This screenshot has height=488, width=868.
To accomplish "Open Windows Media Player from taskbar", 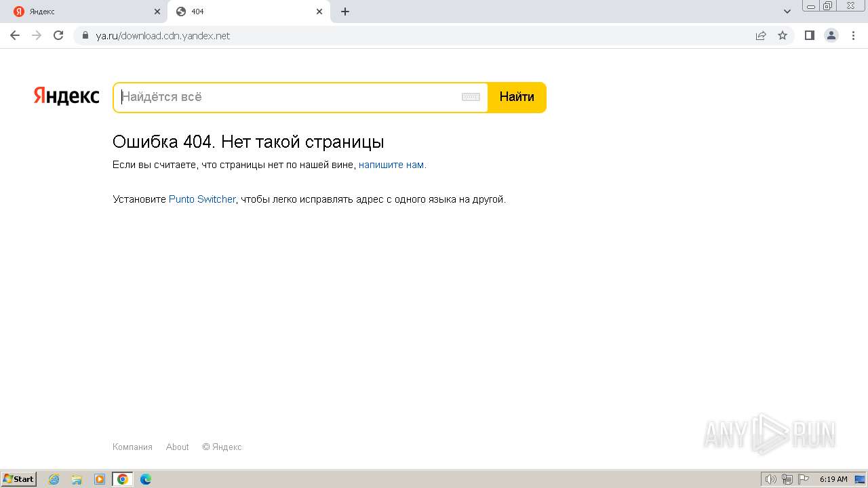I will pos(100,479).
